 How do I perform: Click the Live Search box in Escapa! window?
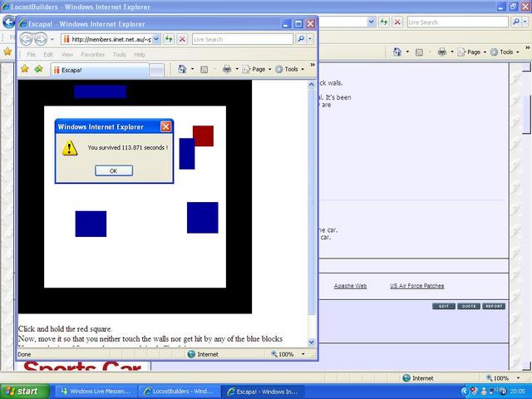point(241,39)
